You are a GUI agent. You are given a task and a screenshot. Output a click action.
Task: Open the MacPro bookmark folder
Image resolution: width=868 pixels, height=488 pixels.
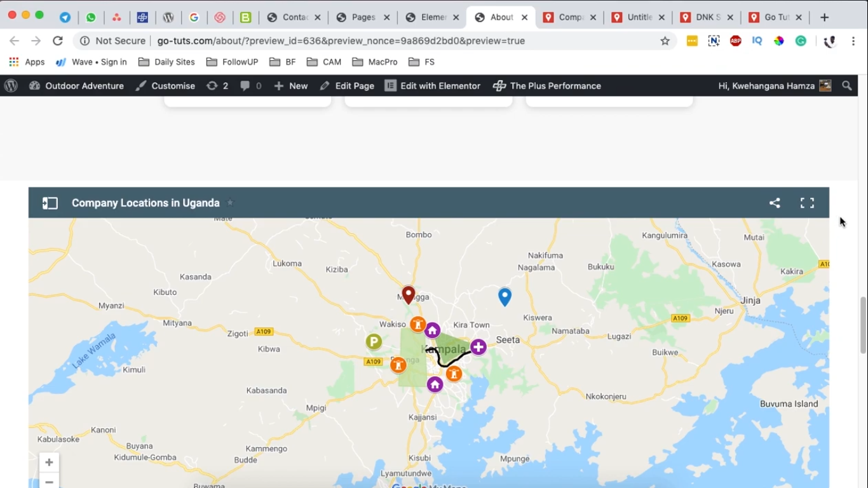(375, 62)
